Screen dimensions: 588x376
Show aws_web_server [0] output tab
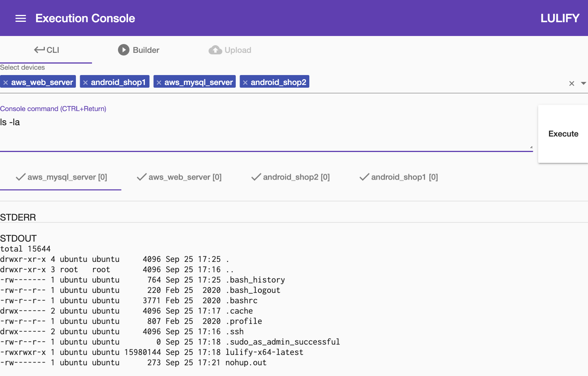click(179, 177)
